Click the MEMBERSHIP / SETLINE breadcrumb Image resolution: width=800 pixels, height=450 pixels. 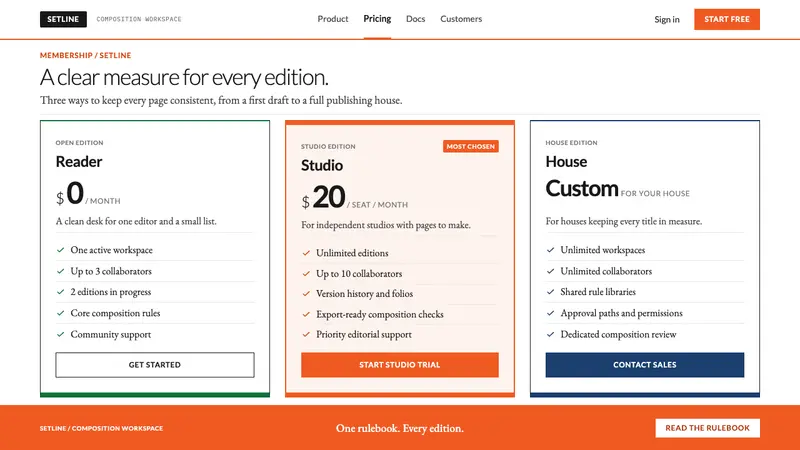point(85,55)
